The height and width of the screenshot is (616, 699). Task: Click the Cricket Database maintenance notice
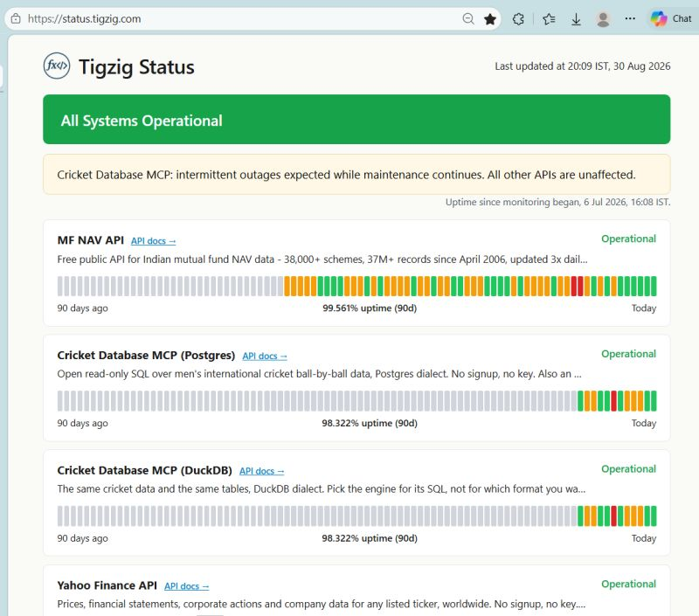click(356, 174)
